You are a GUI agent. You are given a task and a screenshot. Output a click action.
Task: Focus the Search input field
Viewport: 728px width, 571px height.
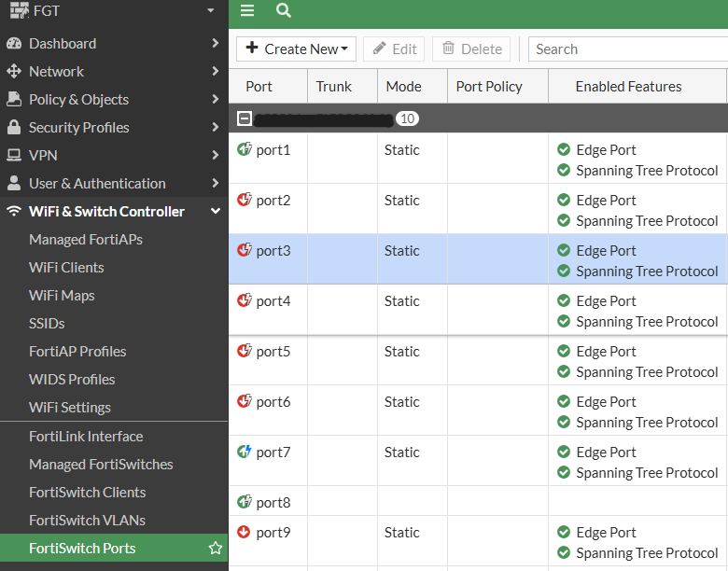(627, 49)
